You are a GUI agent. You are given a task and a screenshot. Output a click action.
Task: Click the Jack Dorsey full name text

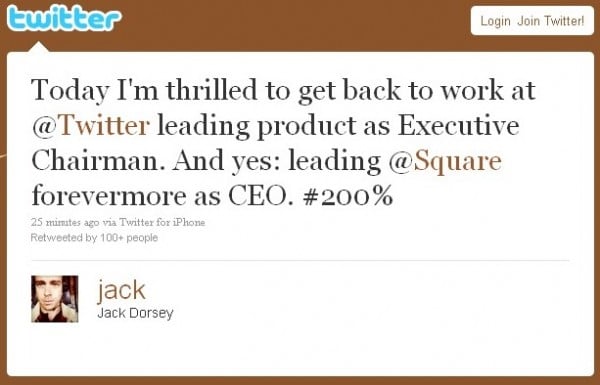pos(135,313)
